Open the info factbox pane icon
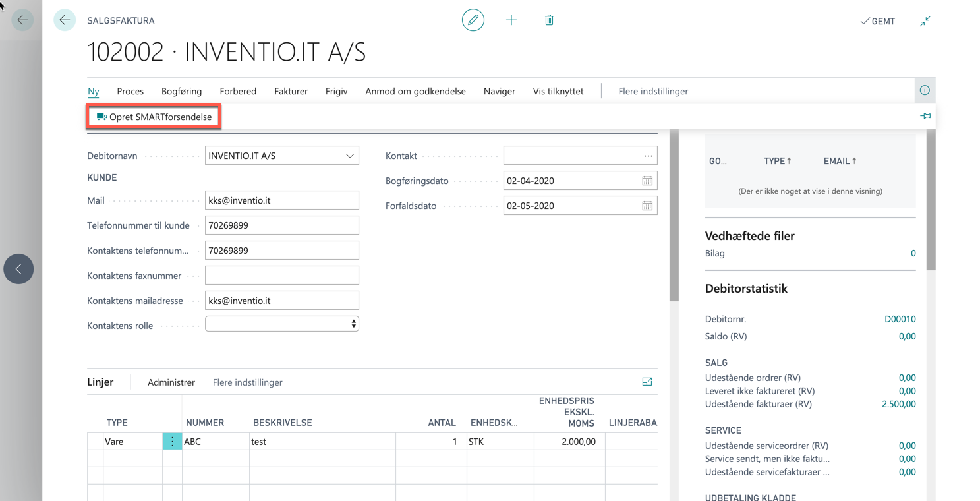980x501 pixels. 925,90
